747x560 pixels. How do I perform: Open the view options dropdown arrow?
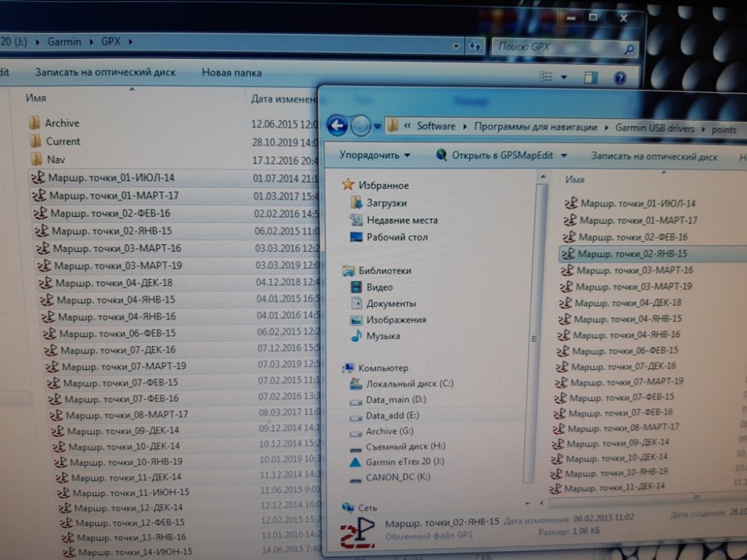point(564,77)
